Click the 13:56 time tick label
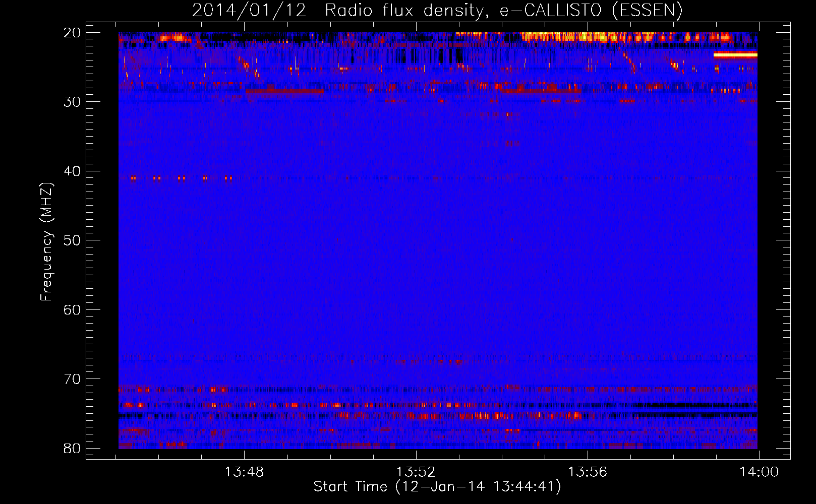 click(x=588, y=472)
